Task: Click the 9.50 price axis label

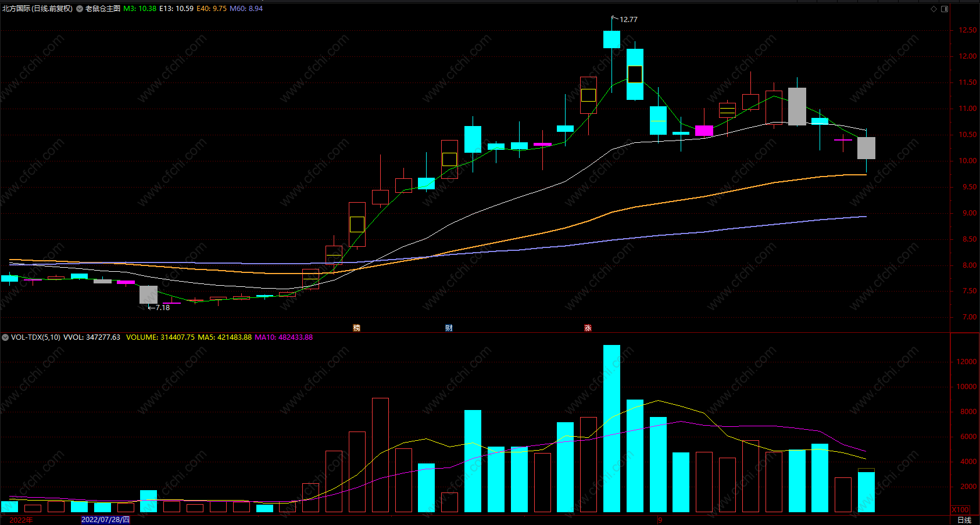Action: [x=970, y=187]
